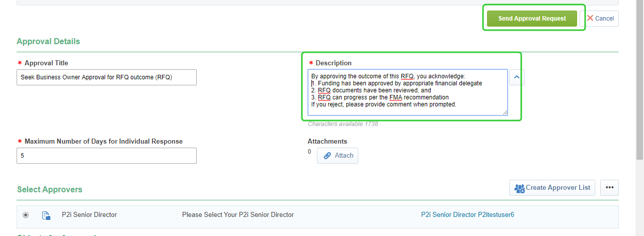Click into the Approval Title field

click(106, 77)
